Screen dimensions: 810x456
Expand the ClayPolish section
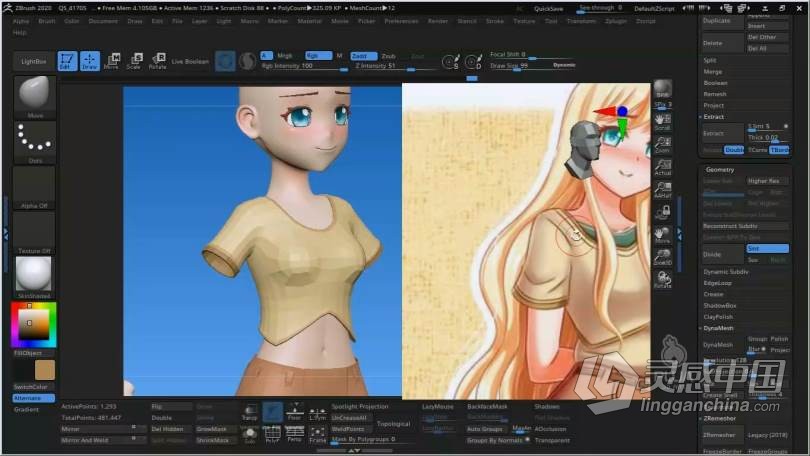tap(718, 317)
